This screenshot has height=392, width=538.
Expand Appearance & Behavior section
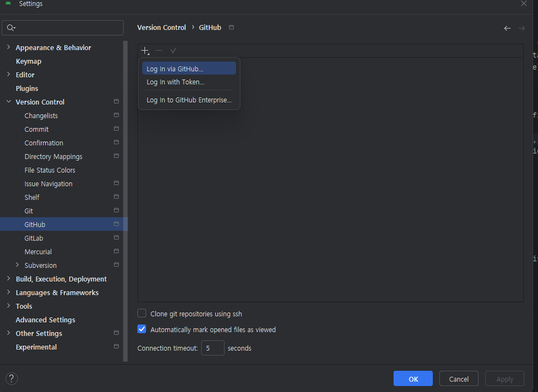9,47
